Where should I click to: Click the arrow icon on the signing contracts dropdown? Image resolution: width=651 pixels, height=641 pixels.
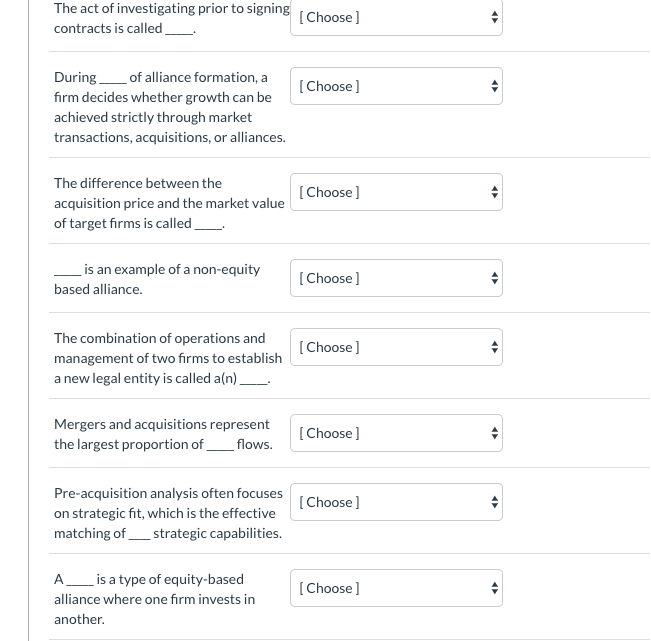[x=492, y=18]
